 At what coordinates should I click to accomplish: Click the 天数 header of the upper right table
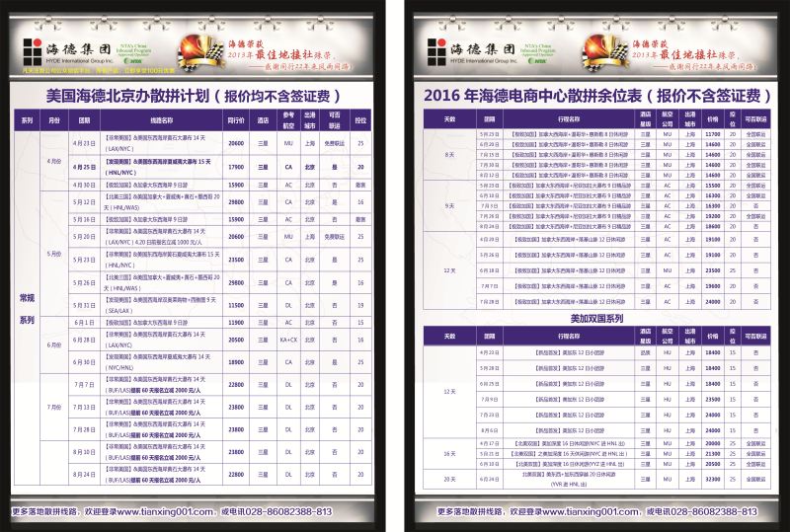[x=449, y=119]
